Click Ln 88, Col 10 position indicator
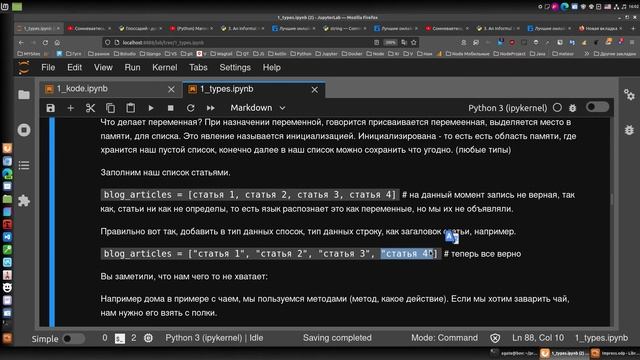Viewport: 640px width, 360px height. coord(538,338)
